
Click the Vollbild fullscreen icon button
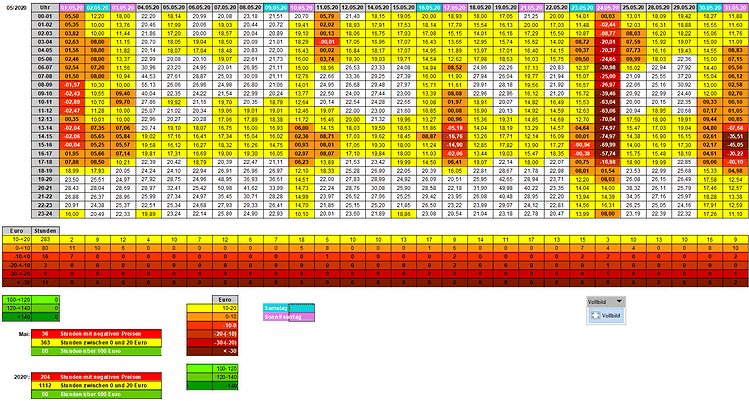click(596, 314)
